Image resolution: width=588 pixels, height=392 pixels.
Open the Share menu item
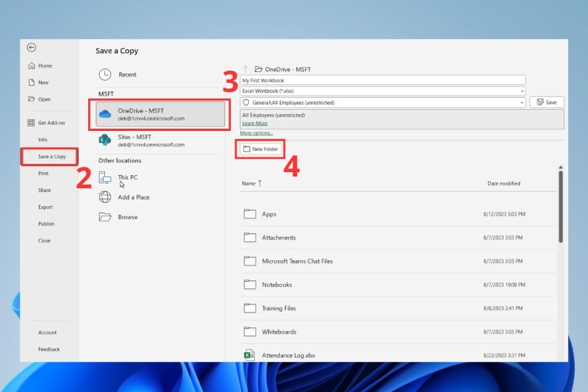tap(44, 190)
